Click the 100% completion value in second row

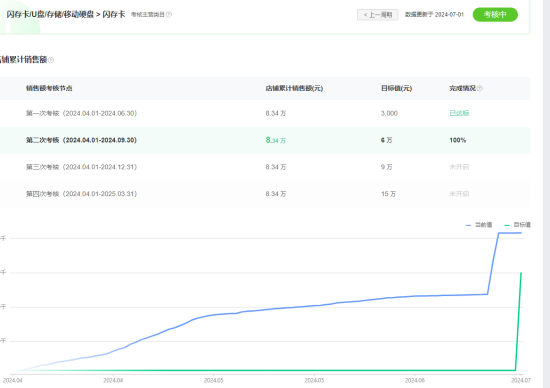coord(458,140)
